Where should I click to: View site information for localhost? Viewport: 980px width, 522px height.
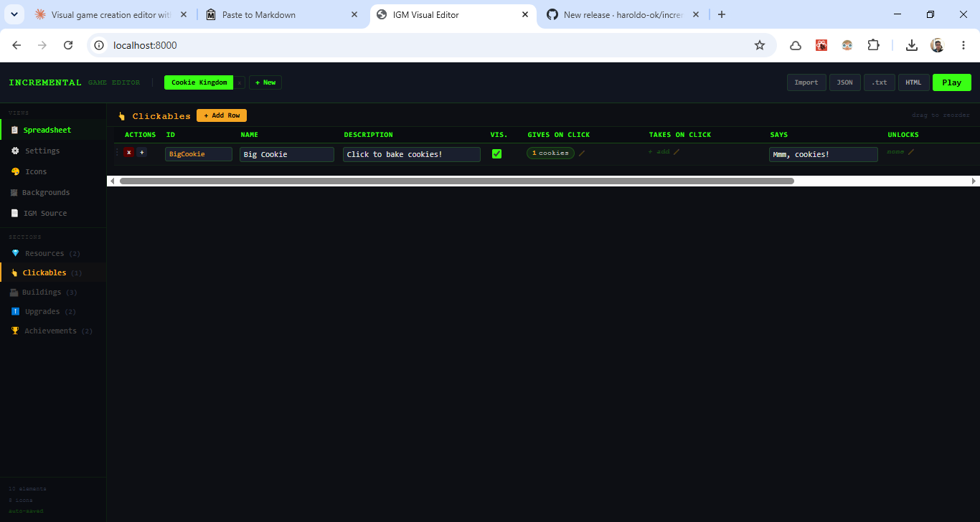point(100,45)
